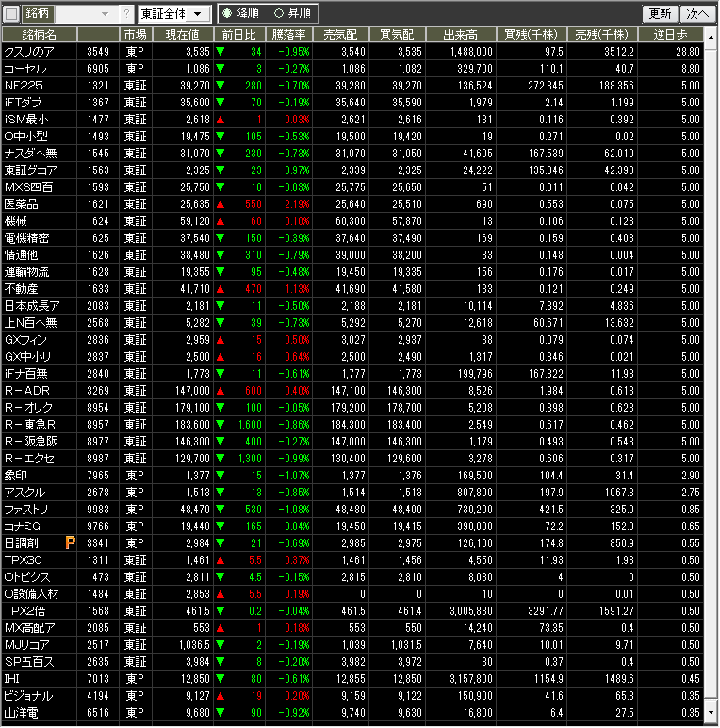Click the red up arrow in O設備人材 row
Screen dimensions: 720x728
[221, 594]
